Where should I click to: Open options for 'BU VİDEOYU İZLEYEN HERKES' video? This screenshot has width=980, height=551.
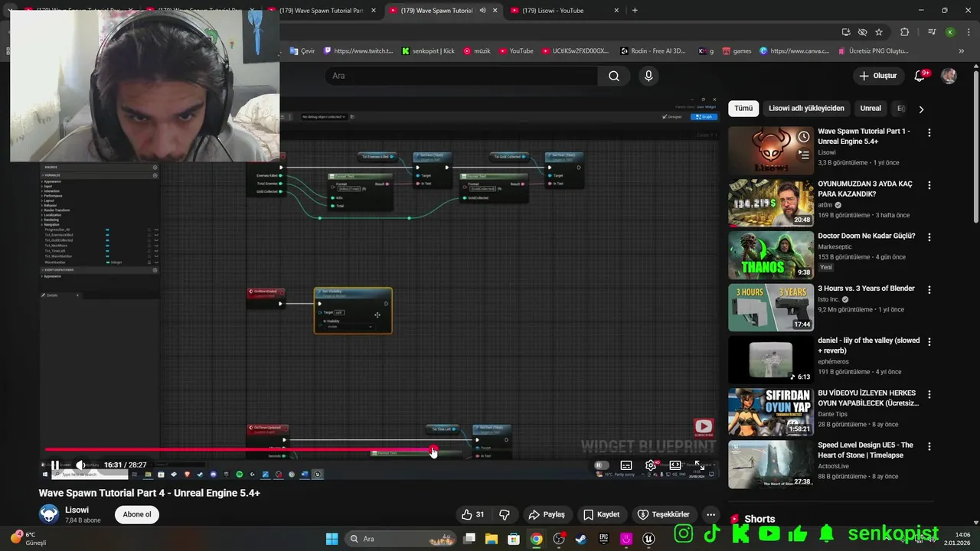tap(929, 395)
